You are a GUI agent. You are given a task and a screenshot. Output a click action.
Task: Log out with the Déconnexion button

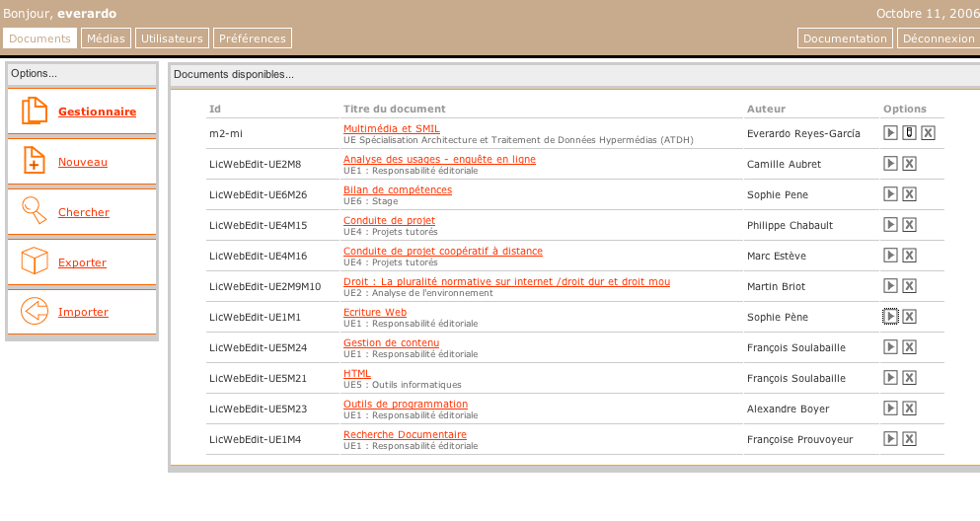tap(938, 38)
